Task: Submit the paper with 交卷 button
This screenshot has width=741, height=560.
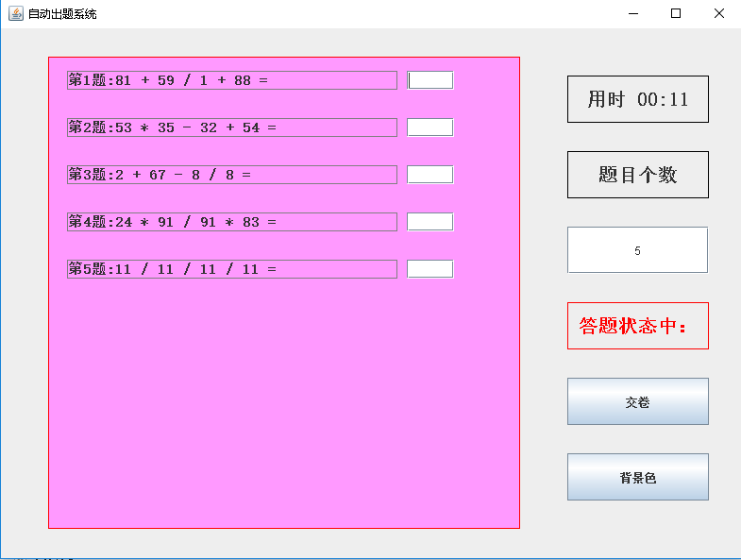Action: [637, 401]
